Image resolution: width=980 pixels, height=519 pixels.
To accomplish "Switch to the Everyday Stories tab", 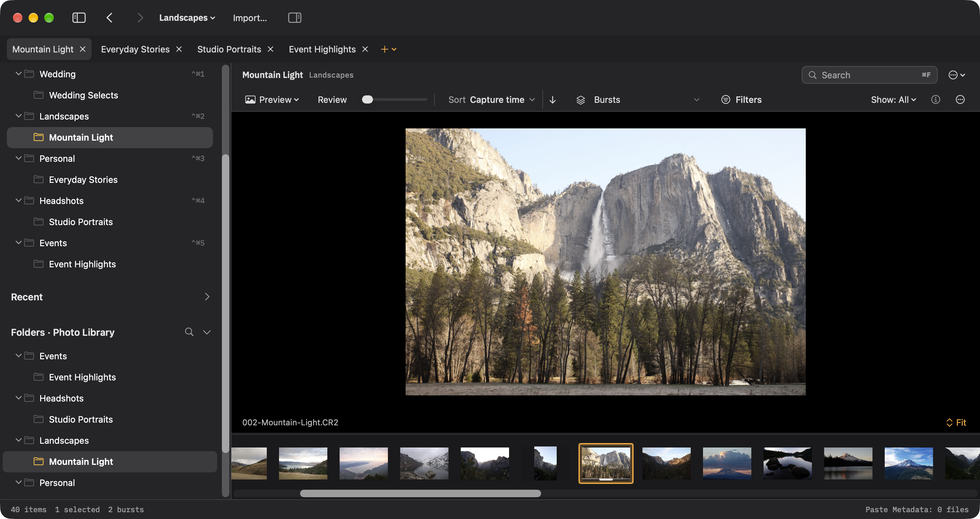I will (x=135, y=49).
